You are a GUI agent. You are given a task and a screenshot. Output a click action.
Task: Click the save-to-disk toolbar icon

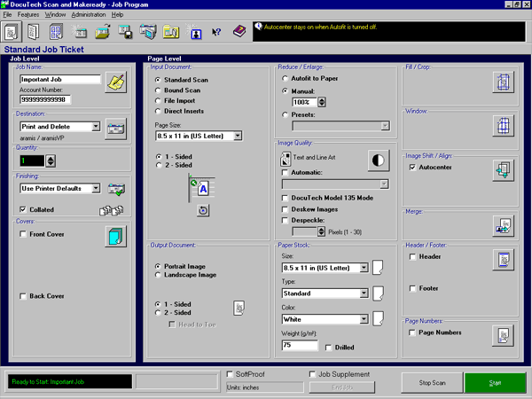pyautogui.click(x=125, y=32)
